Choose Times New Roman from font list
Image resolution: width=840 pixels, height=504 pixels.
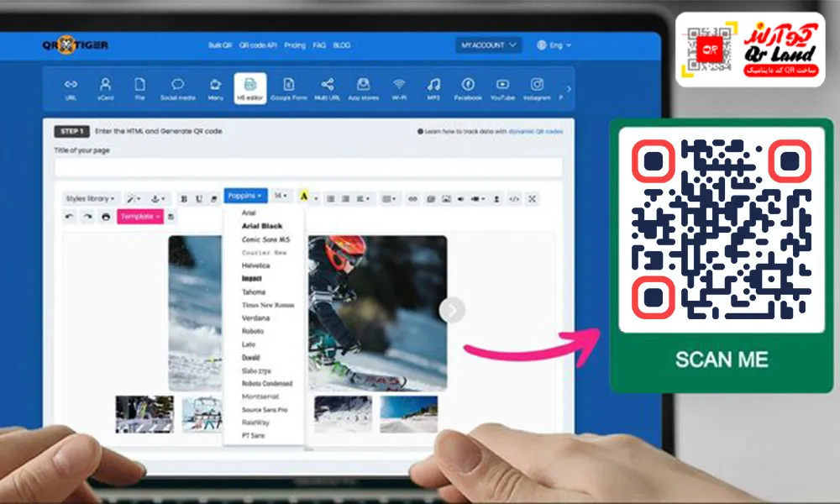point(267,305)
